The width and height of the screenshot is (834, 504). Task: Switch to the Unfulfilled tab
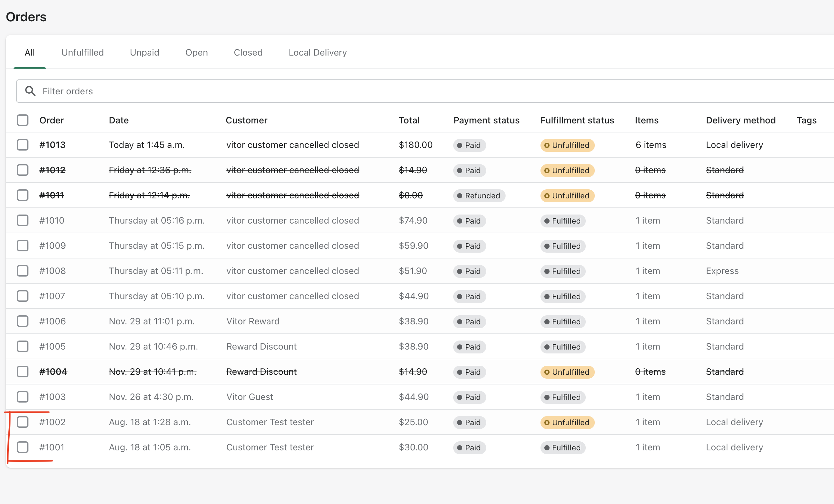click(82, 52)
